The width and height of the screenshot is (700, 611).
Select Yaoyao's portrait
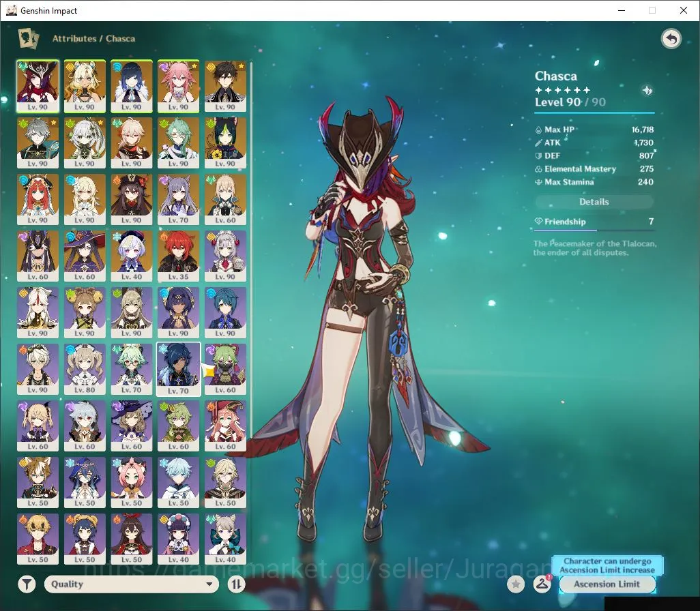click(x=85, y=313)
